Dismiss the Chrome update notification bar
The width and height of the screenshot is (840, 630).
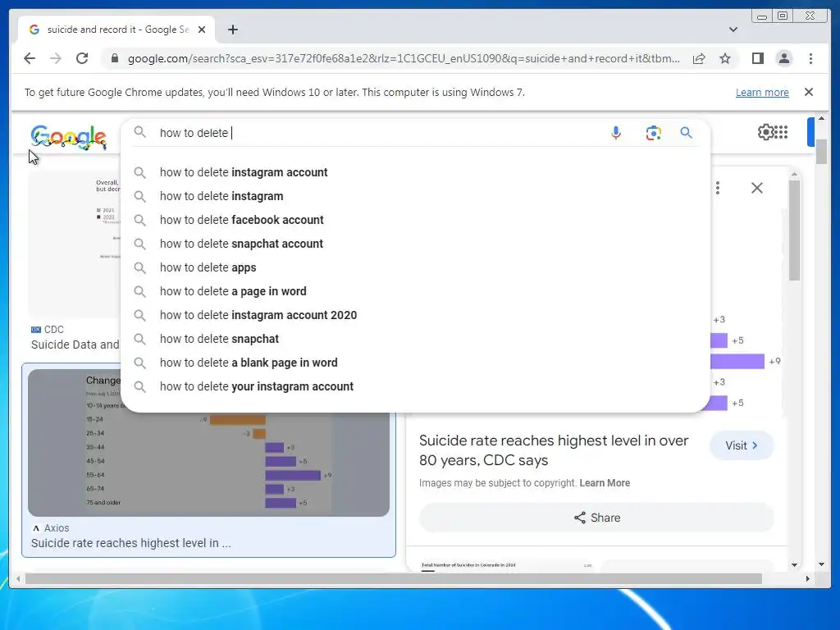coord(809,92)
